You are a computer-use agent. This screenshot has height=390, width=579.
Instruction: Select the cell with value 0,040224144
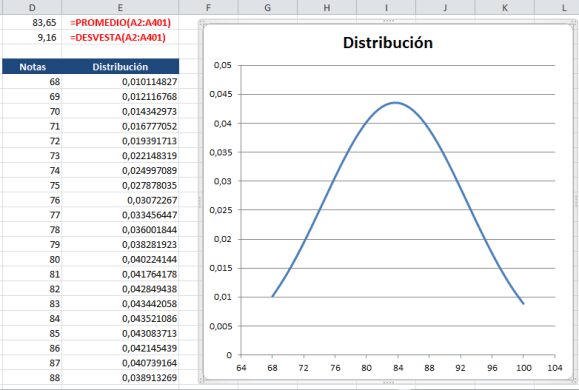pos(120,259)
